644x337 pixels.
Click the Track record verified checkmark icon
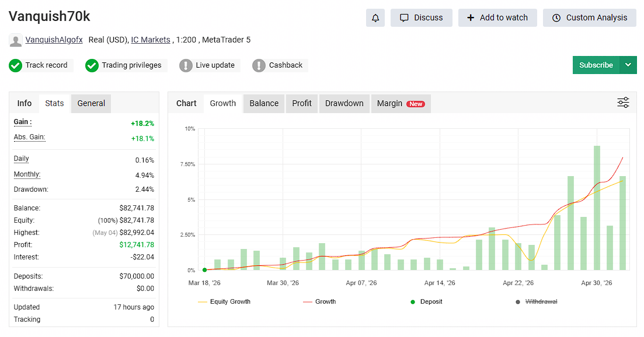[16, 65]
